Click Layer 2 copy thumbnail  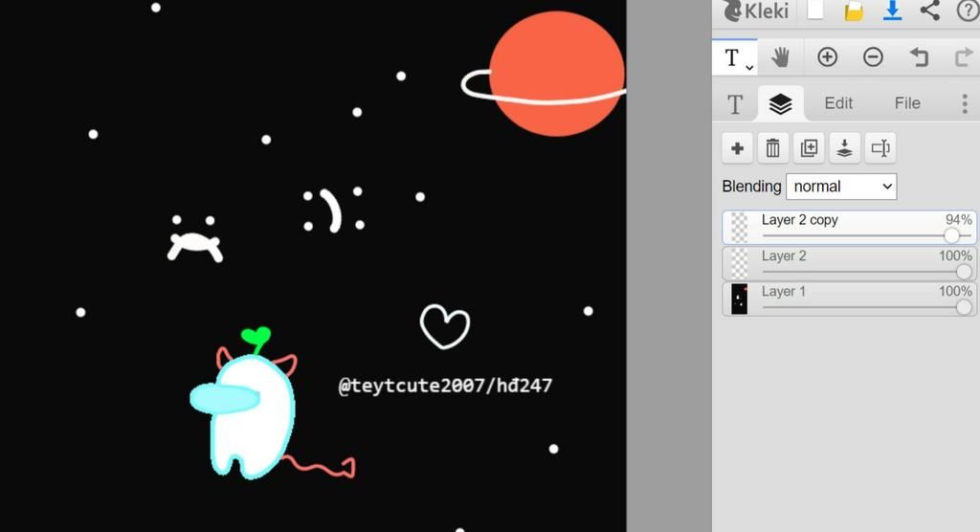740,228
